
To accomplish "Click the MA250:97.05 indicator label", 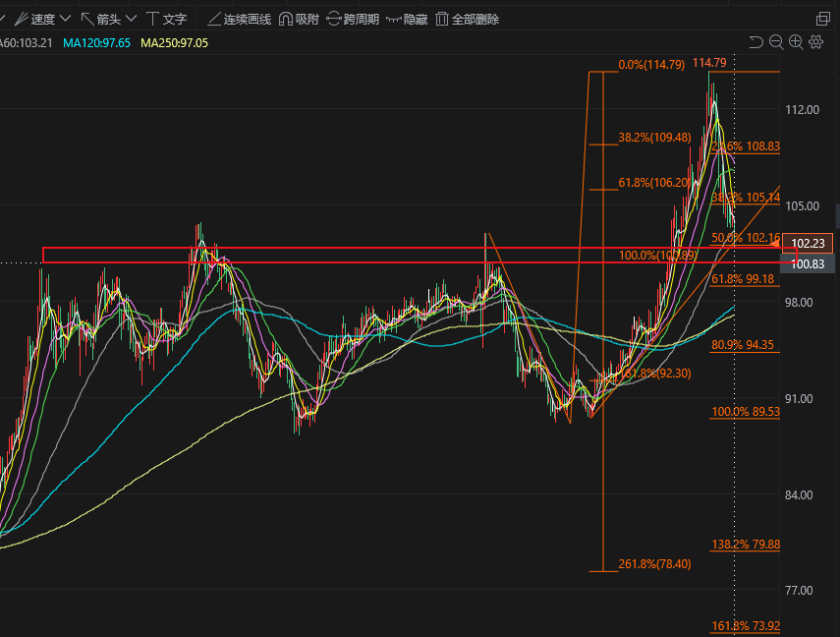I will [x=174, y=43].
